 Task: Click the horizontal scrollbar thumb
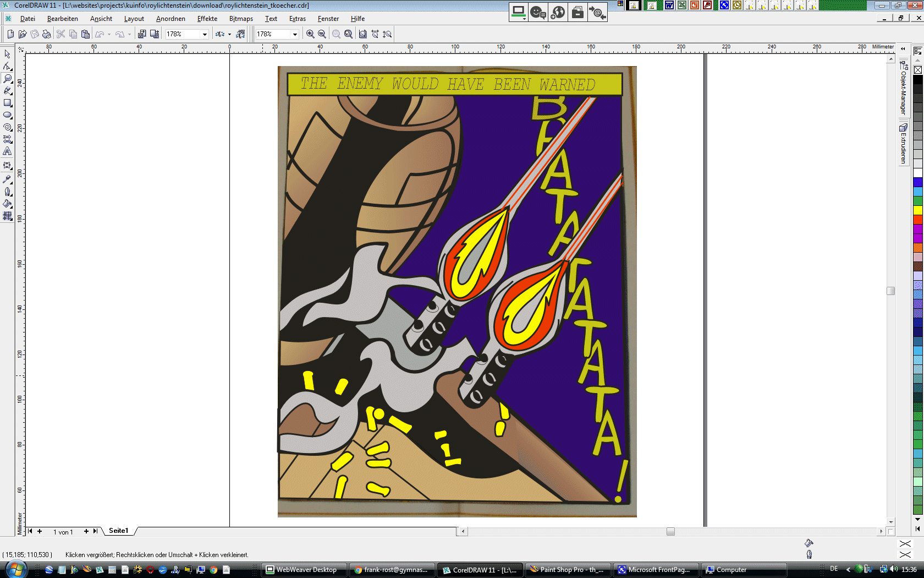coord(670,531)
